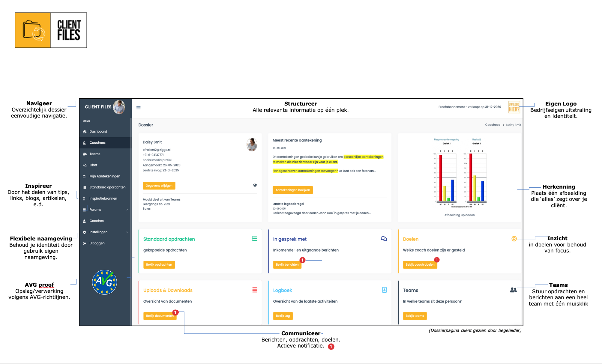The image size is (602, 364).
Task: Click the UW LOGO HIER placeholder
Action: tap(514, 107)
